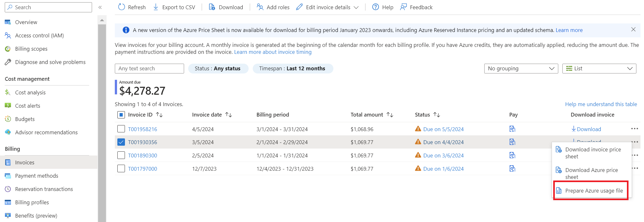This screenshot has width=644, height=222.
Task: Toggle the select-all Invoice ID checkbox
Action: tap(121, 115)
